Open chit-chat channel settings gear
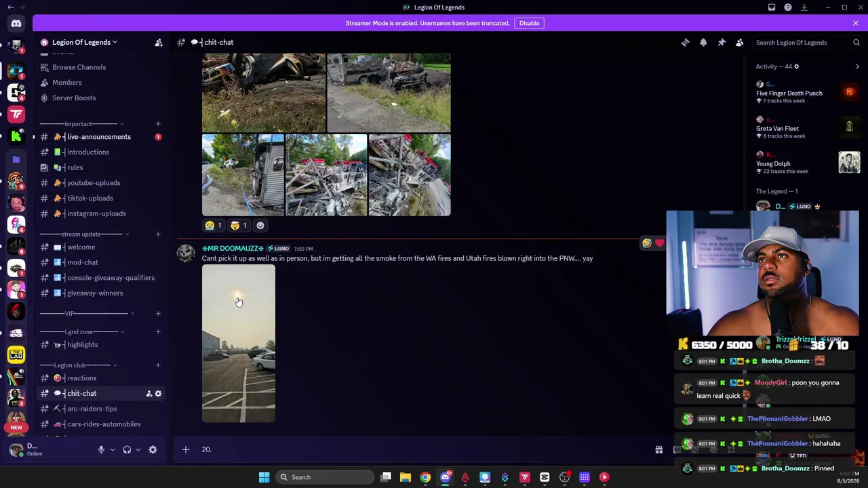Viewport: 868px width, 488px height. 159,393
